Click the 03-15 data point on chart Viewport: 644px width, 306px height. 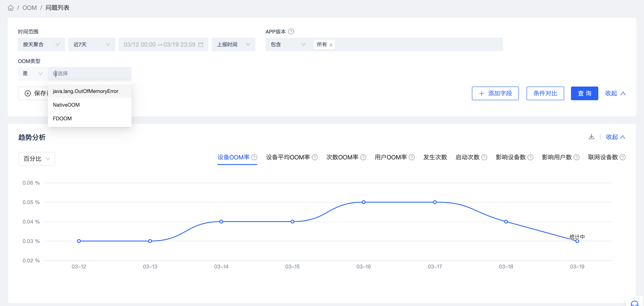tap(293, 221)
